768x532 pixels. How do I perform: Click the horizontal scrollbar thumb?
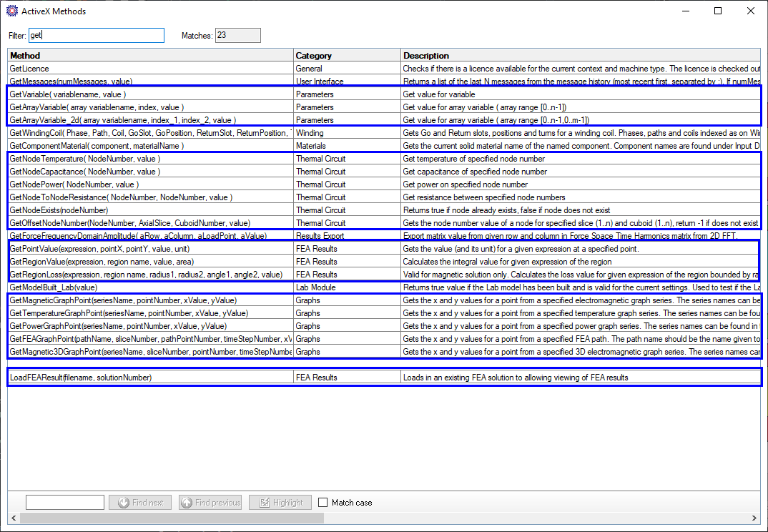tap(172, 518)
